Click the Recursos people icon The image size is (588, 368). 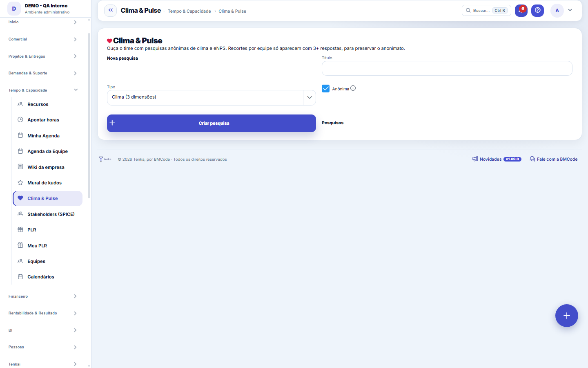click(x=20, y=104)
